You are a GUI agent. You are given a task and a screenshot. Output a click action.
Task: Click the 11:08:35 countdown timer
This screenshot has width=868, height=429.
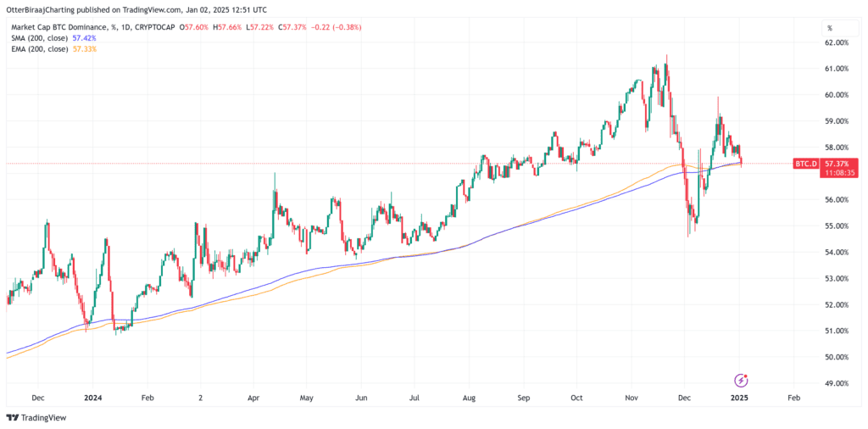point(837,172)
